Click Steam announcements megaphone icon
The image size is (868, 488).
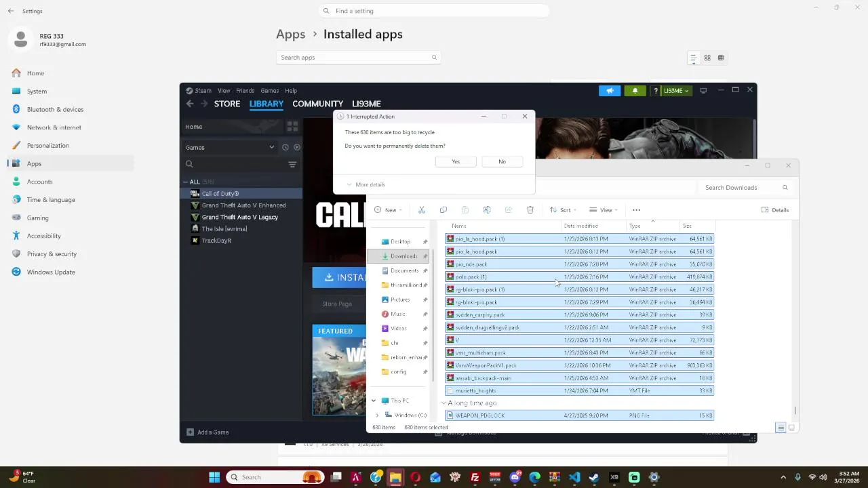coord(610,91)
